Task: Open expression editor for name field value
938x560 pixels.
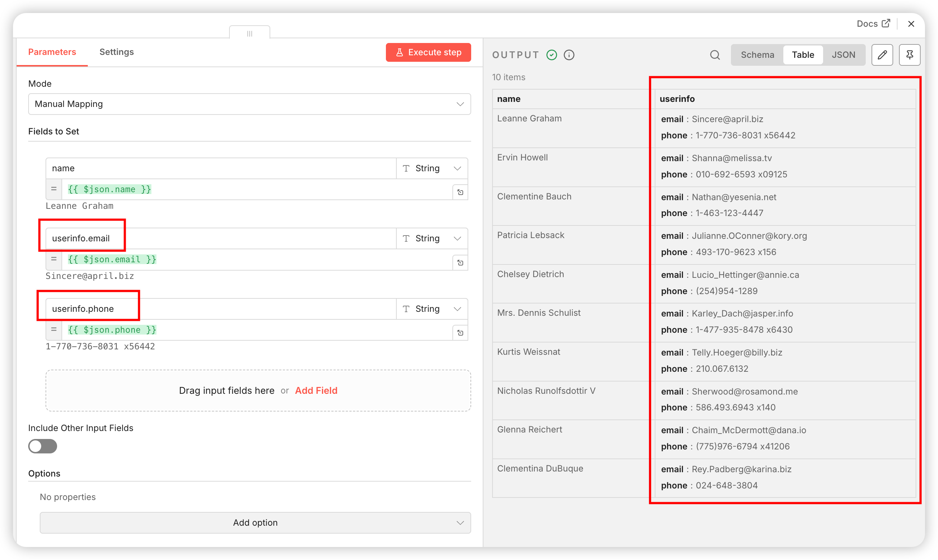Action: [x=460, y=192]
